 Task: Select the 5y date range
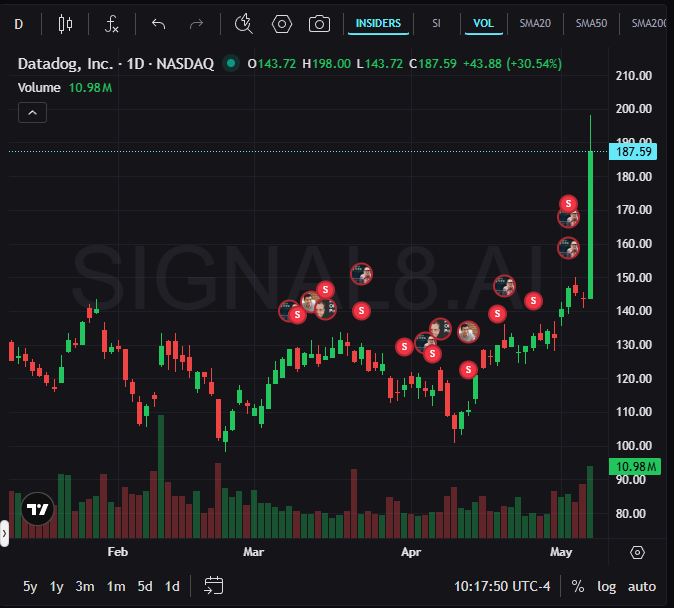point(30,586)
